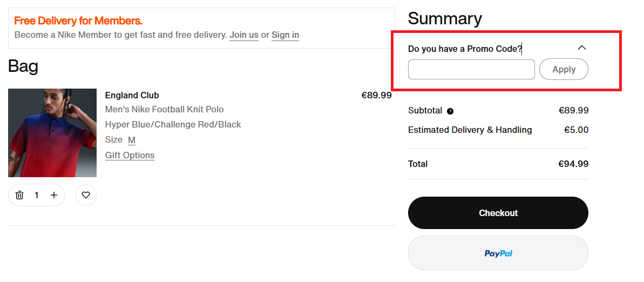Click the quantity number 1 value
The width and height of the screenshot is (644, 282).
tap(37, 195)
